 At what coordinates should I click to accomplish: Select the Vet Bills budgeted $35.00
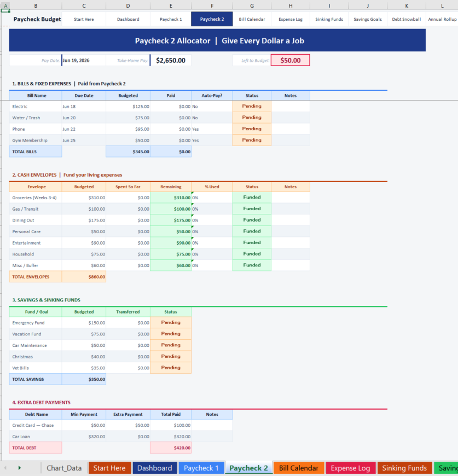coord(84,368)
